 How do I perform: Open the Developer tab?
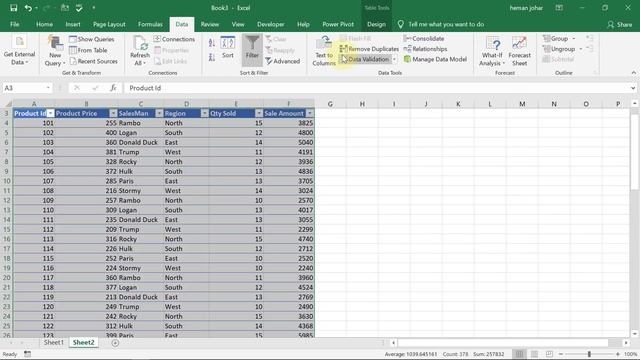click(x=271, y=24)
